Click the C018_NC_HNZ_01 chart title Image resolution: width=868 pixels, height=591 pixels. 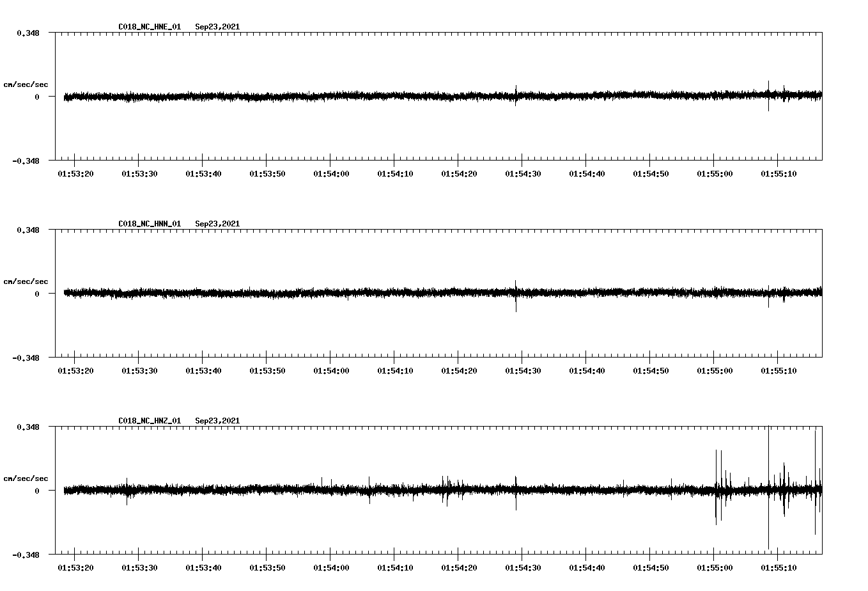(x=150, y=421)
